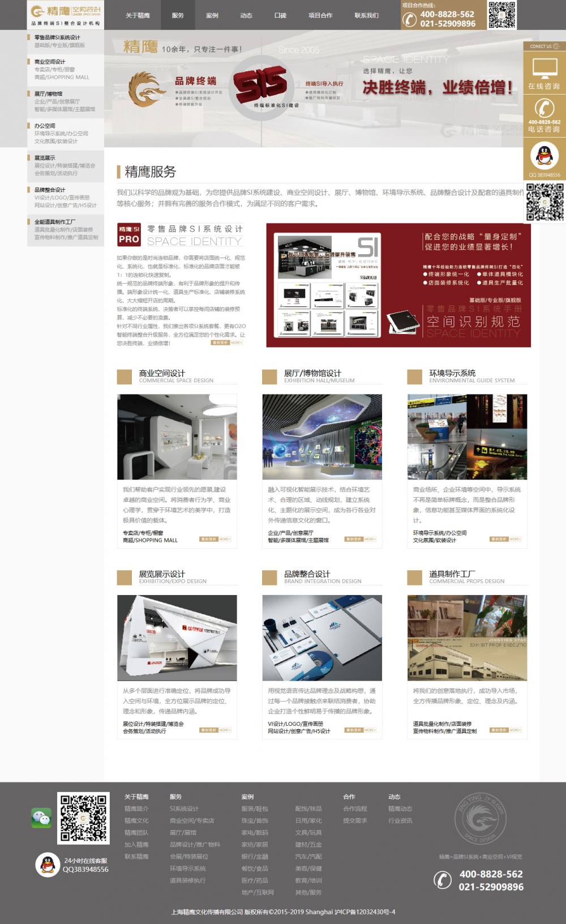Open the 关于精鹰 navigation menu

click(x=138, y=15)
